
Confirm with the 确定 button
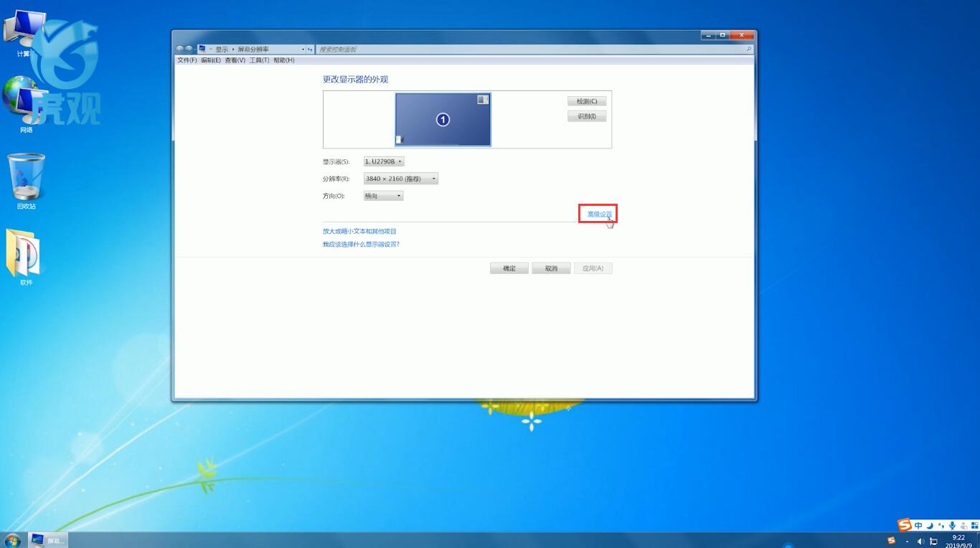coord(509,268)
